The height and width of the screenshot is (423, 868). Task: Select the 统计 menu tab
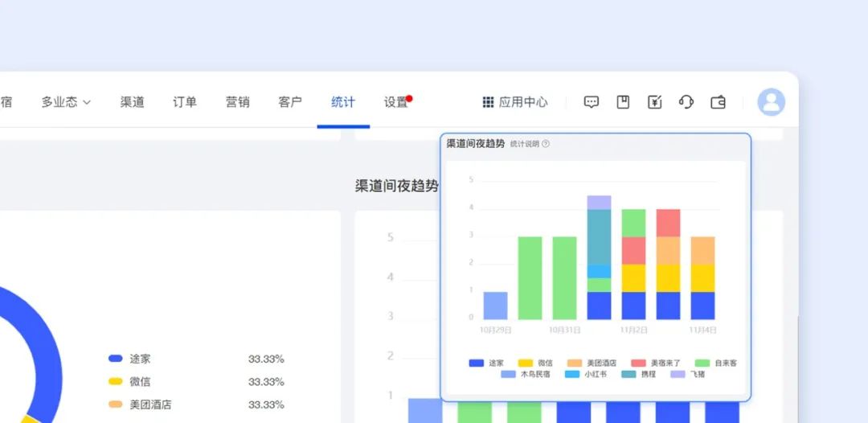tap(343, 102)
